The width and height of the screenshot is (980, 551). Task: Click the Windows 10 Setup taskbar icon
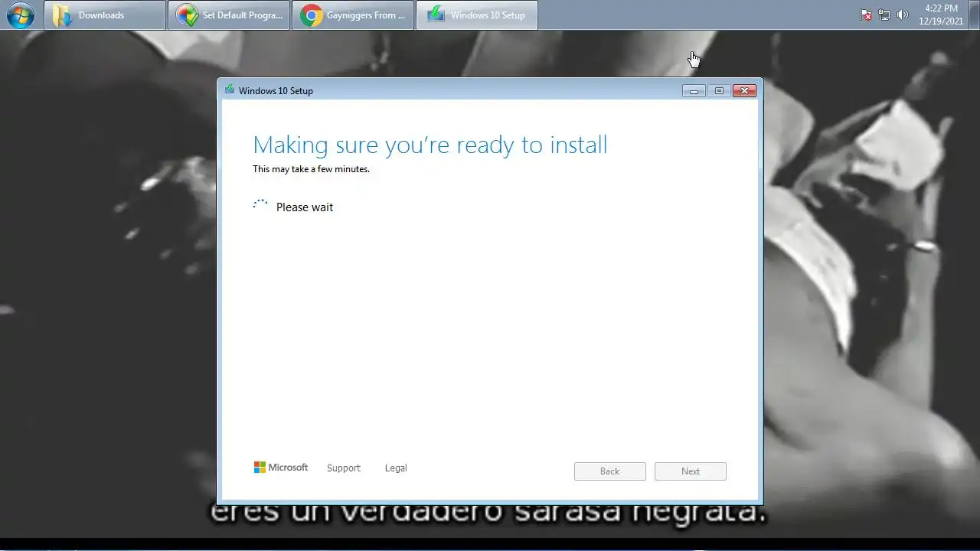tap(436, 15)
